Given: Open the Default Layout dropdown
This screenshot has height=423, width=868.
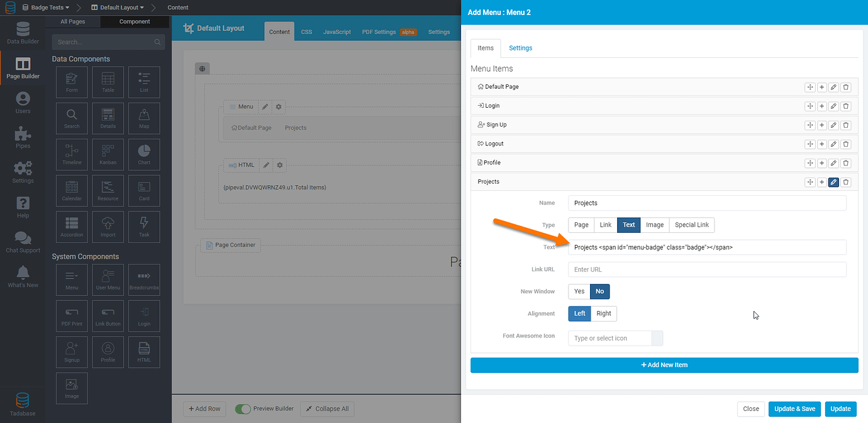Looking at the screenshot, I should (119, 8).
